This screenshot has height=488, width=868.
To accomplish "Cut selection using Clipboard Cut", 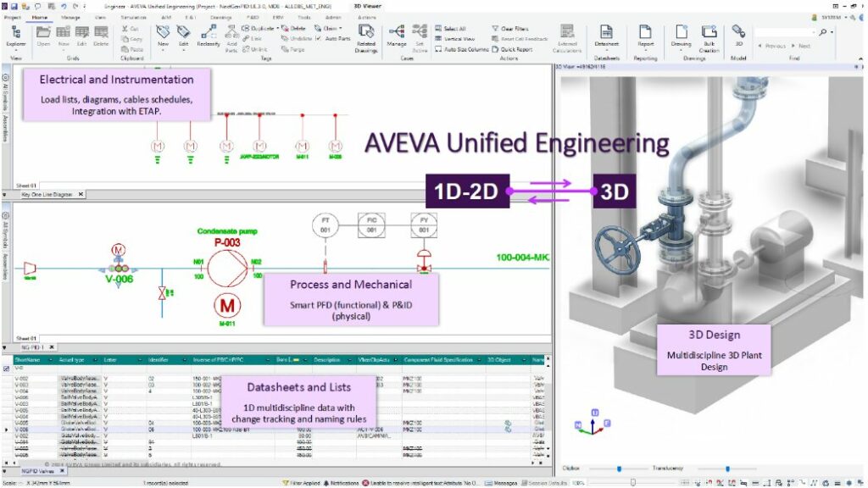I will pos(130,28).
